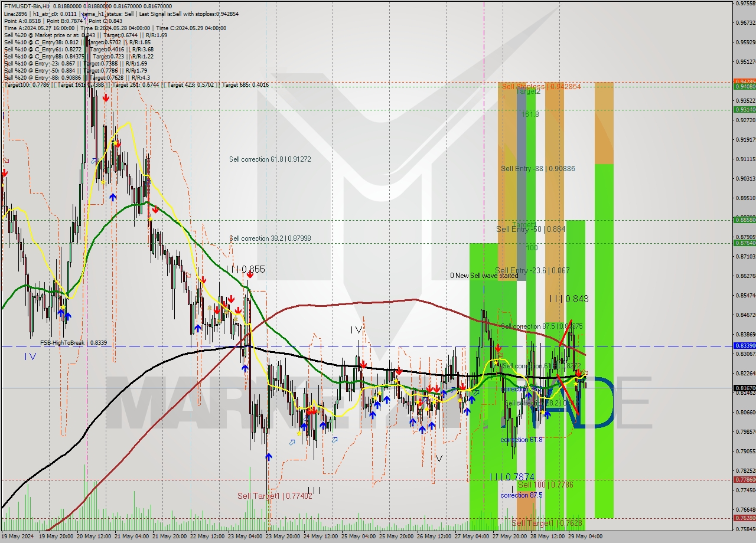Click the '27 May 04:00' time axis label
The width and height of the screenshot is (756, 543).
tap(471, 537)
